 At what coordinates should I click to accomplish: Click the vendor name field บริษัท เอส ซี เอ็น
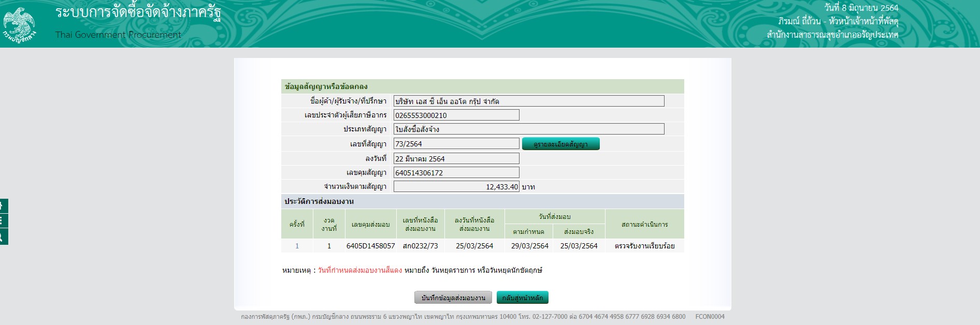pyautogui.click(x=528, y=101)
